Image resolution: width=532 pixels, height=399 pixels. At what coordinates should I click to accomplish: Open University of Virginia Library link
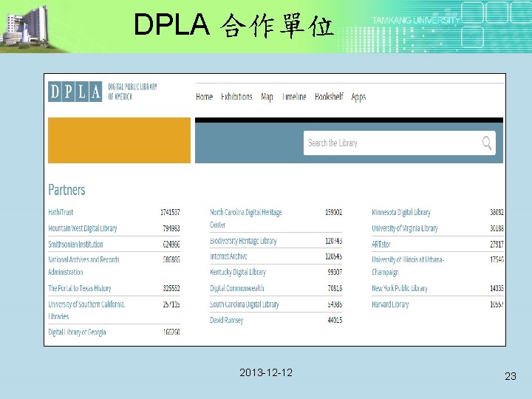(x=405, y=228)
